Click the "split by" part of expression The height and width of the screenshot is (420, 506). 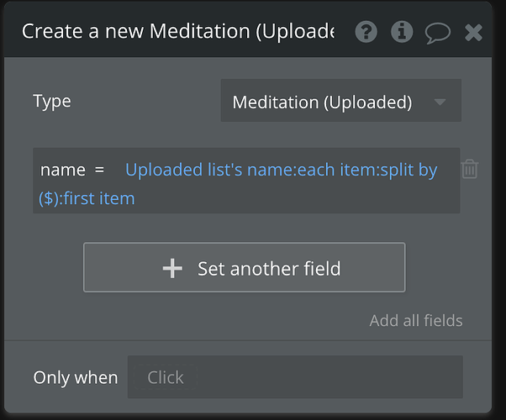pos(410,170)
